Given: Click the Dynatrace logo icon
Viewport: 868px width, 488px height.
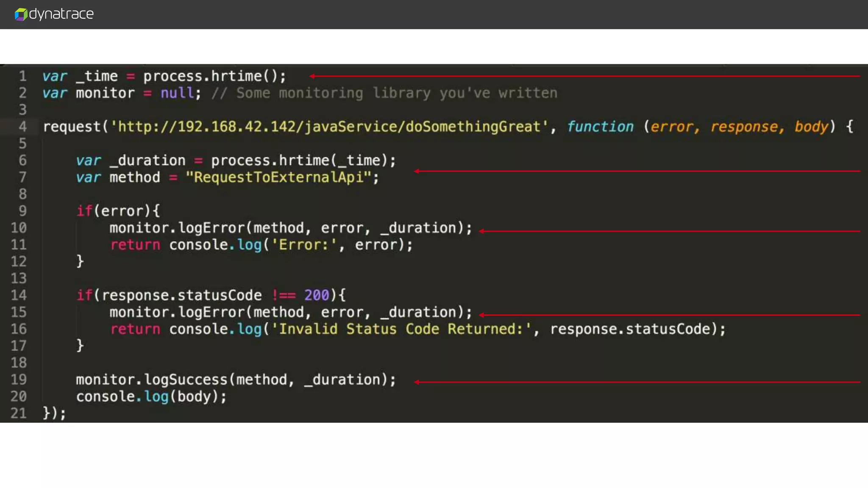Looking at the screenshot, I should tap(21, 14).
